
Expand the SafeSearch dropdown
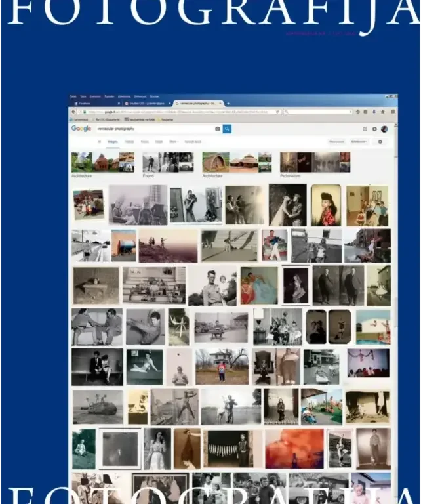click(359, 142)
